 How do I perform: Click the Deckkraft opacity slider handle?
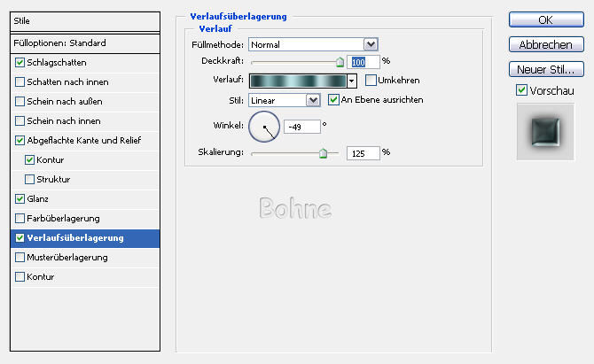pos(339,62)
